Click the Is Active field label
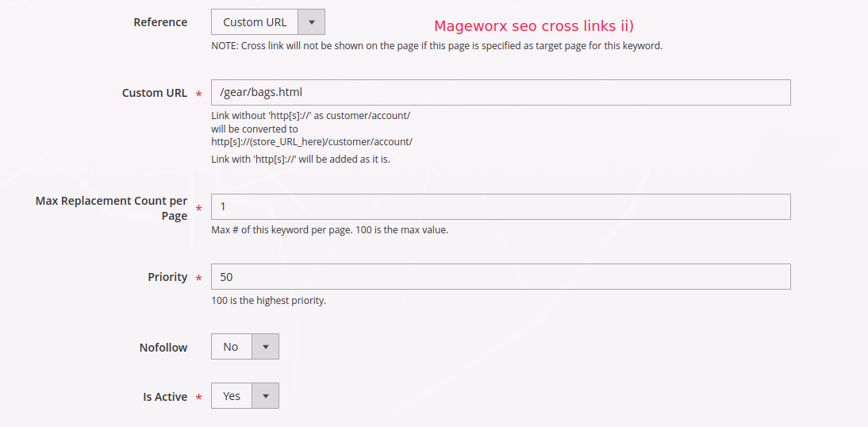This screenshot has width=868, height=427. [x=165, y=397]
